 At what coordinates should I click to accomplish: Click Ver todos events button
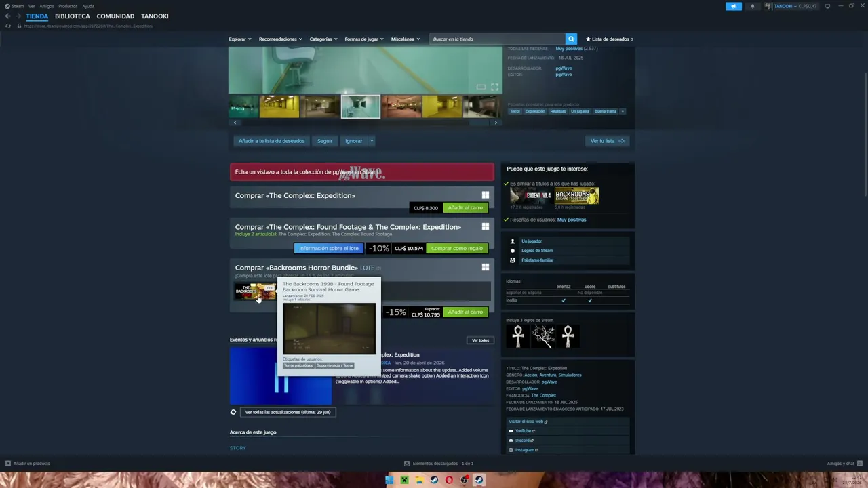(480, 340)
